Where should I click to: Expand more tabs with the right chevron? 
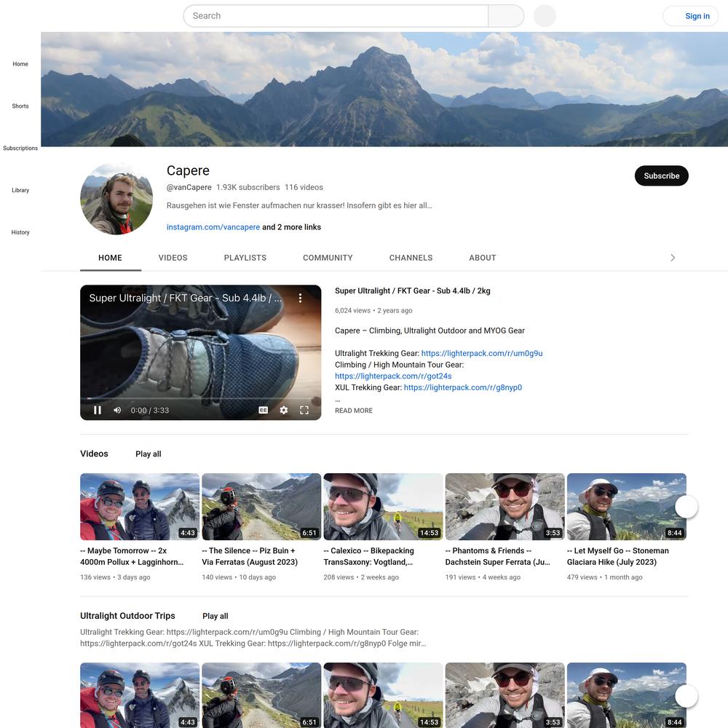(x=673, y=258)
